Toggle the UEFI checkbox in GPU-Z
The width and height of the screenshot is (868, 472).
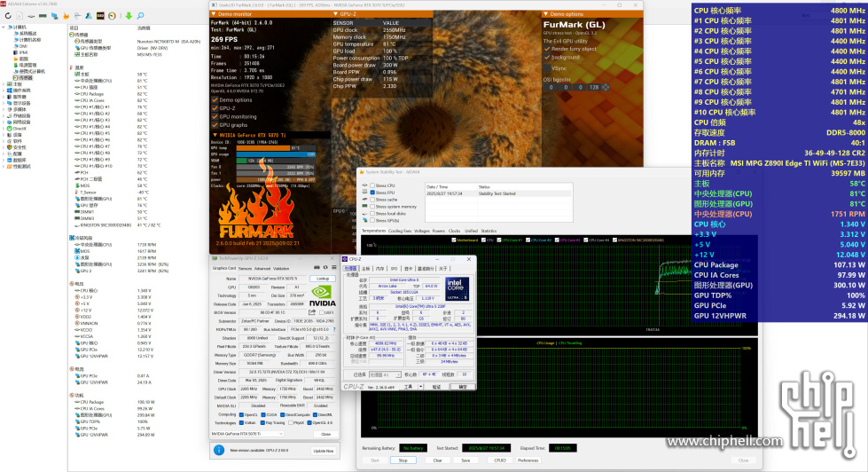(322, 312)
